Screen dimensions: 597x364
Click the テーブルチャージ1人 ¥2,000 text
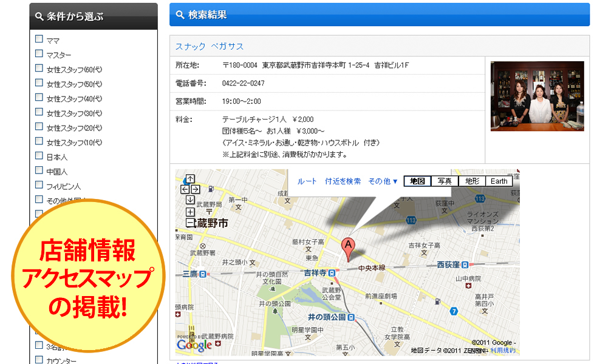tap(268, 120)
